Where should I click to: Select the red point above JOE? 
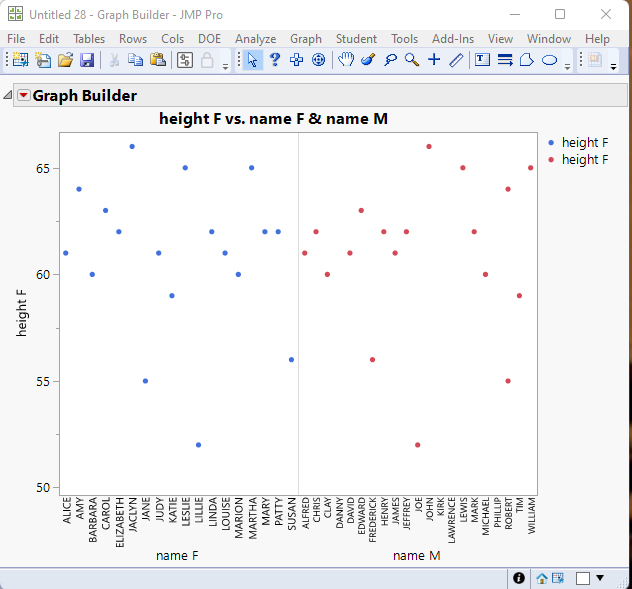pos(418,445)
